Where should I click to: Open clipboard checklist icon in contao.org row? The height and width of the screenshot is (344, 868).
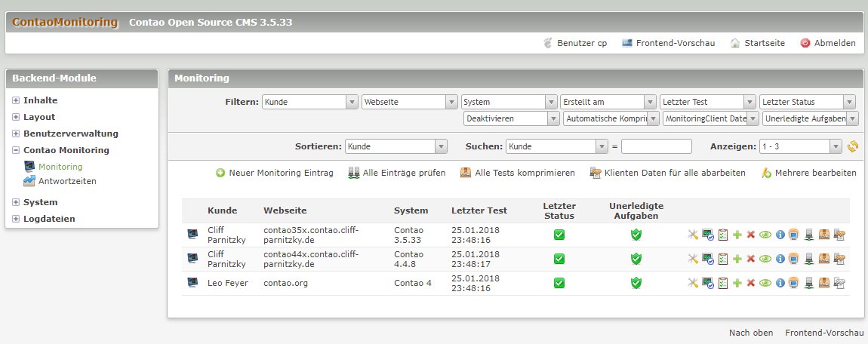tap(722, 283)
